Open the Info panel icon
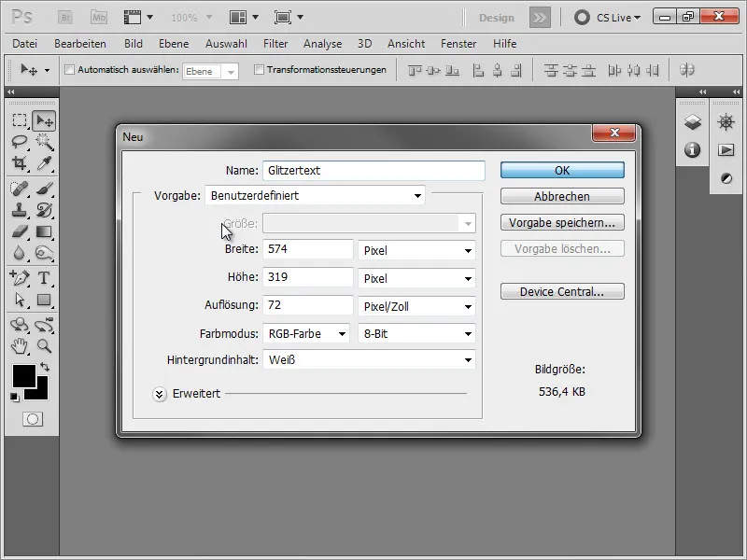The width and height of the screenshot is (747, 560). click(x=692, y=150)
